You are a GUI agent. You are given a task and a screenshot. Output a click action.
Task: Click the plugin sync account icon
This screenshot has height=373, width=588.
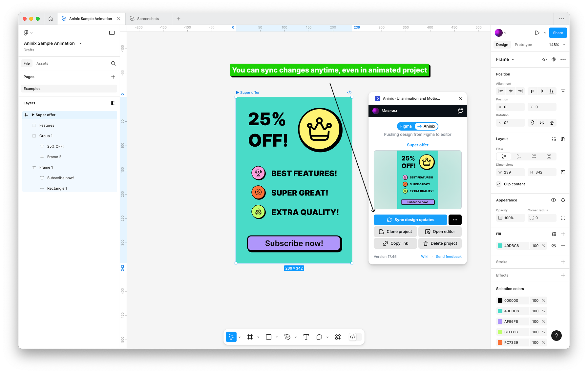click(x=460, y=111)
